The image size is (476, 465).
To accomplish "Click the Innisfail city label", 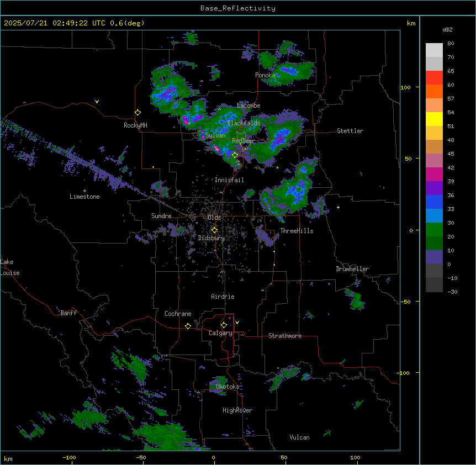I will pos(229,180).
